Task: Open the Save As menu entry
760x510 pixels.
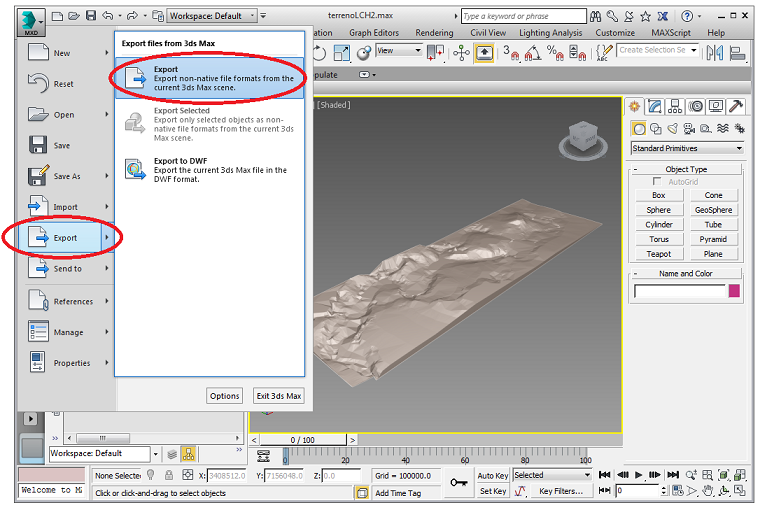Action: click(66, 176)
